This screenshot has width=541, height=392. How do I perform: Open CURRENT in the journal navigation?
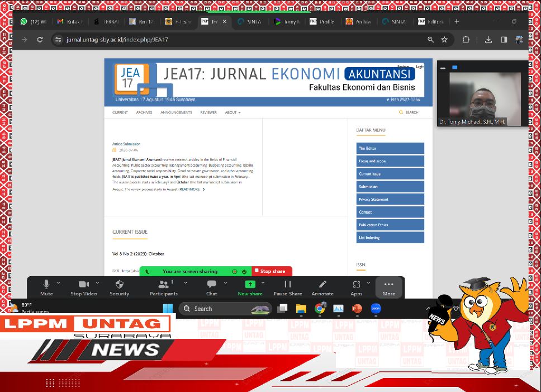point(120,112)
